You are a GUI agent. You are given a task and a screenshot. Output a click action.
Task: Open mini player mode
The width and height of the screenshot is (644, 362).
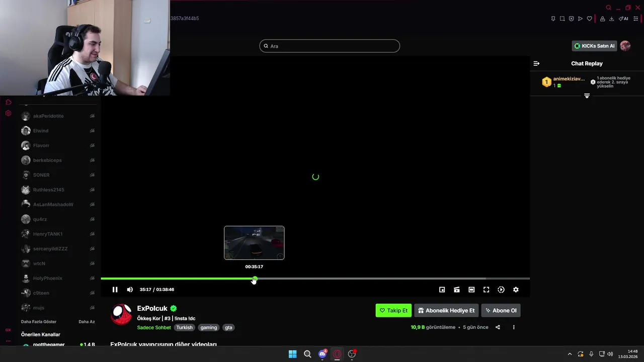point(442,290)
